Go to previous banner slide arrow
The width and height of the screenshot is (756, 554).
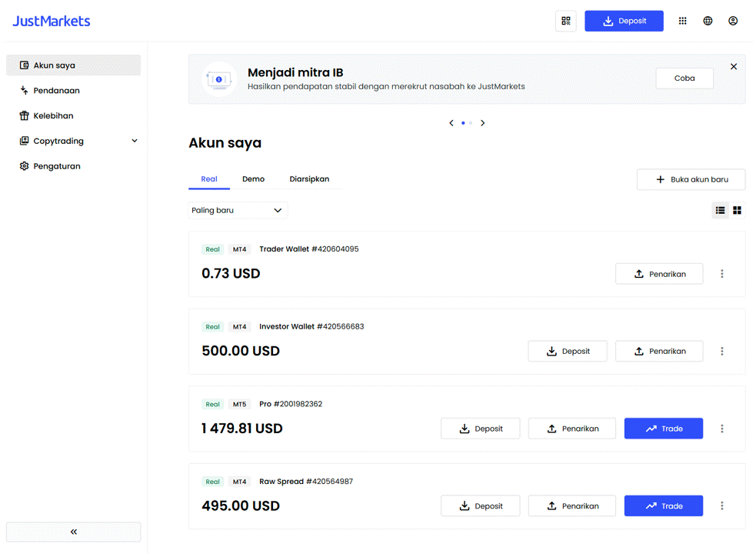coord(451,123)
